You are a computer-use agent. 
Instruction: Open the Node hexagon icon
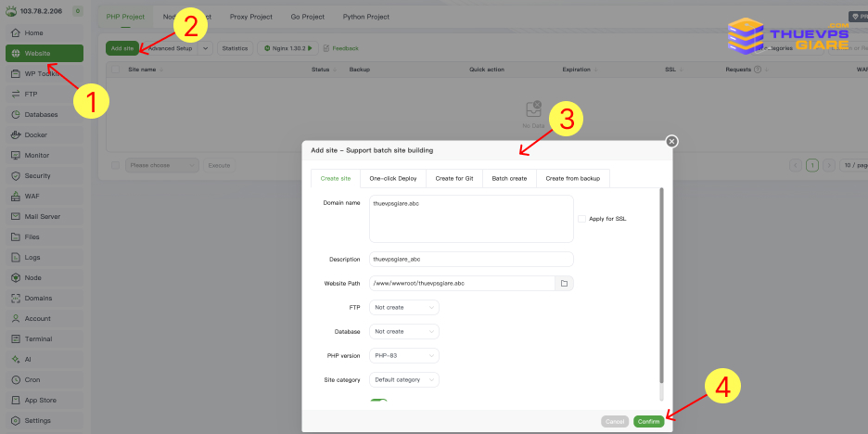(x=16, y=278)
